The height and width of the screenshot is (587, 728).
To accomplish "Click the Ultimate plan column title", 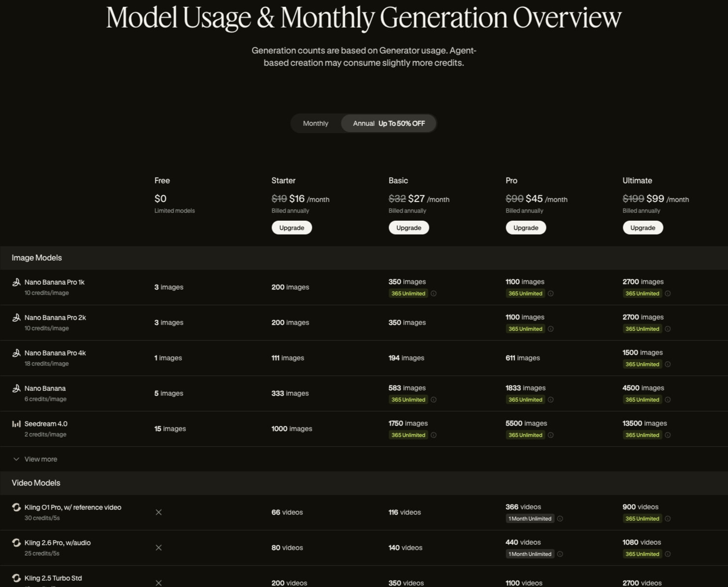I will pos(637,180).
